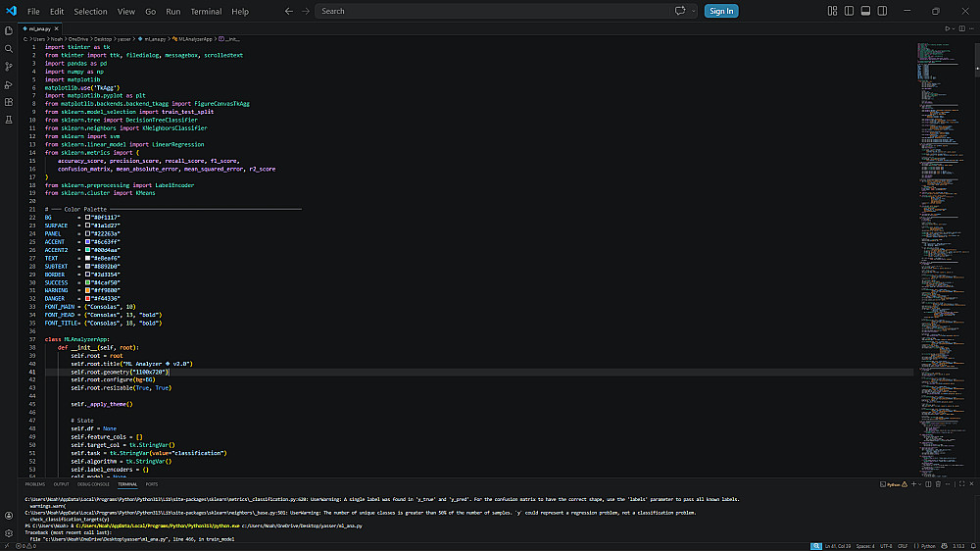The height and width of the screenshot is (551, 980).
Task: Click MLAnalyzerApp in the breadcrumb path
Action: (193, 37)
